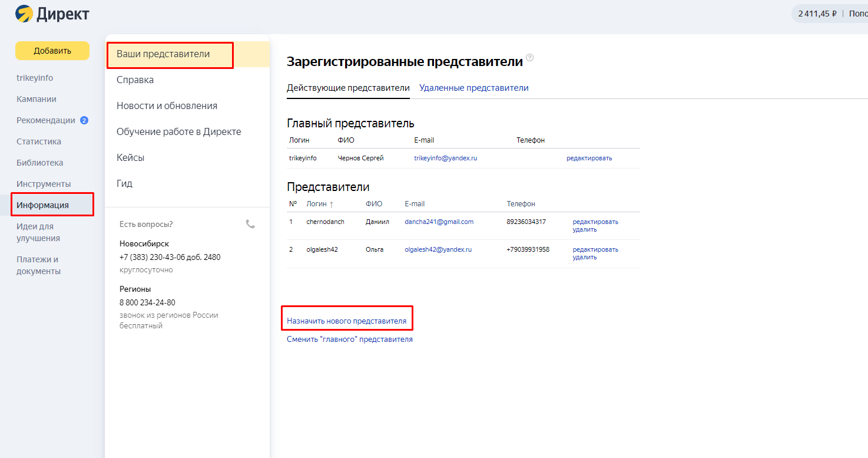Click Назначить нового представителя link
The width and height of the screenshot is (868, 458).
tap(346, 321)
